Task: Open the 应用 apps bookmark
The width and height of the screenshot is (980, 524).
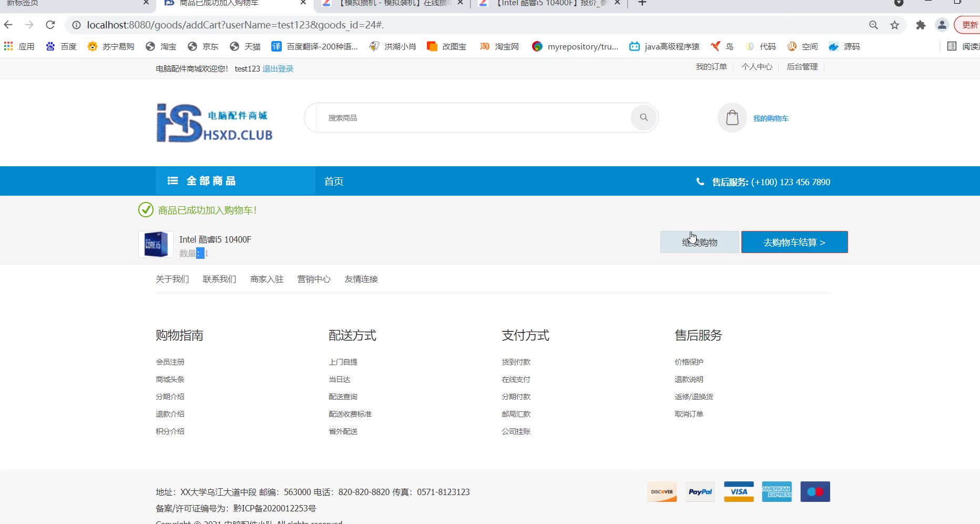Action: coord(19,46)
